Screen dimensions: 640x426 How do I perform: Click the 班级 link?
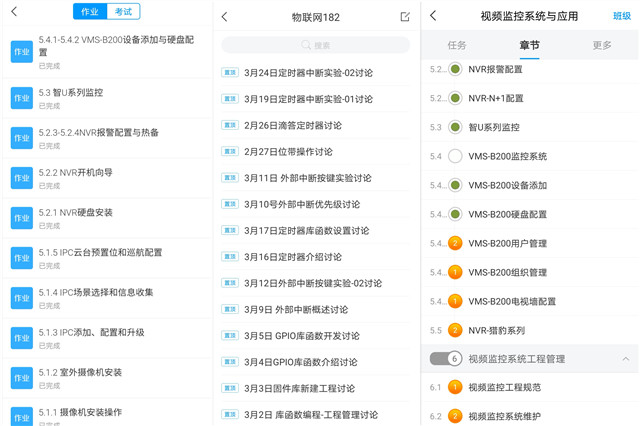622,17
